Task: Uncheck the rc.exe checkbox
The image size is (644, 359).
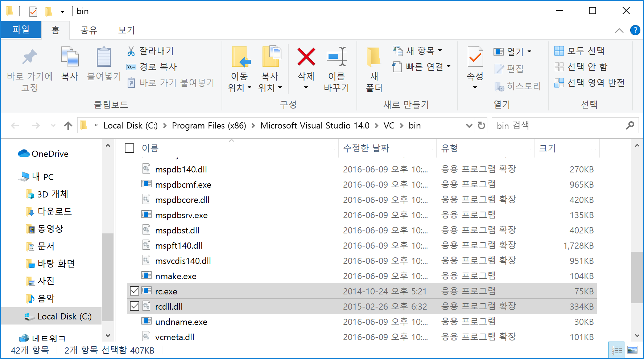Action: (135, 291)
